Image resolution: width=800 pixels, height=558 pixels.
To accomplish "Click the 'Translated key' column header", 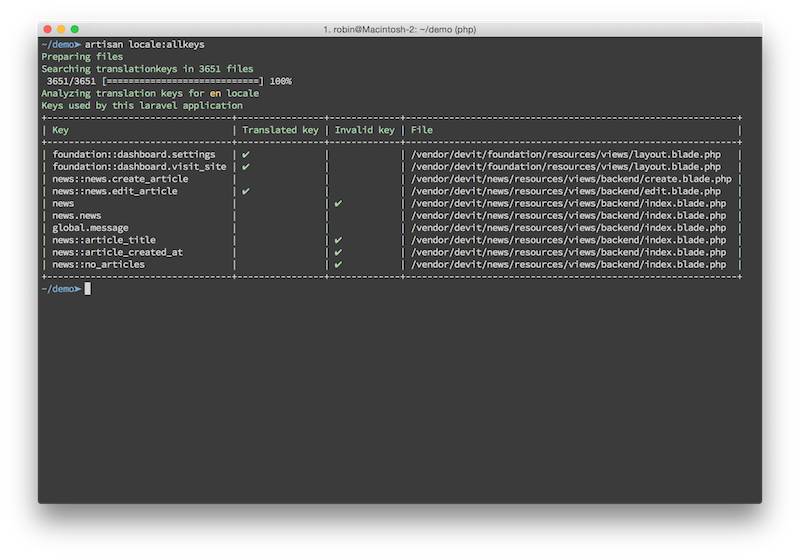I will pos(280,130).
